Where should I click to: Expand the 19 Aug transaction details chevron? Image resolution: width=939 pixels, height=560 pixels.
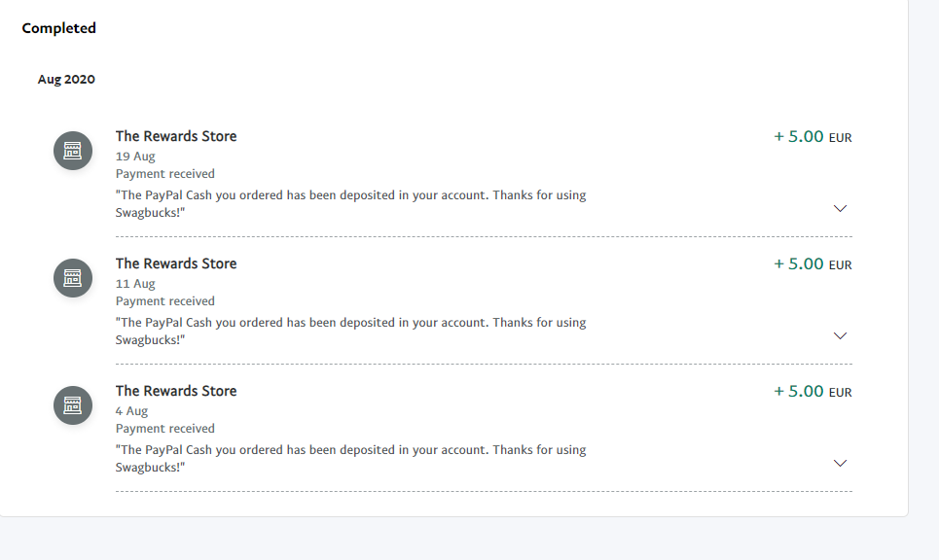click(x=841, y=208)
